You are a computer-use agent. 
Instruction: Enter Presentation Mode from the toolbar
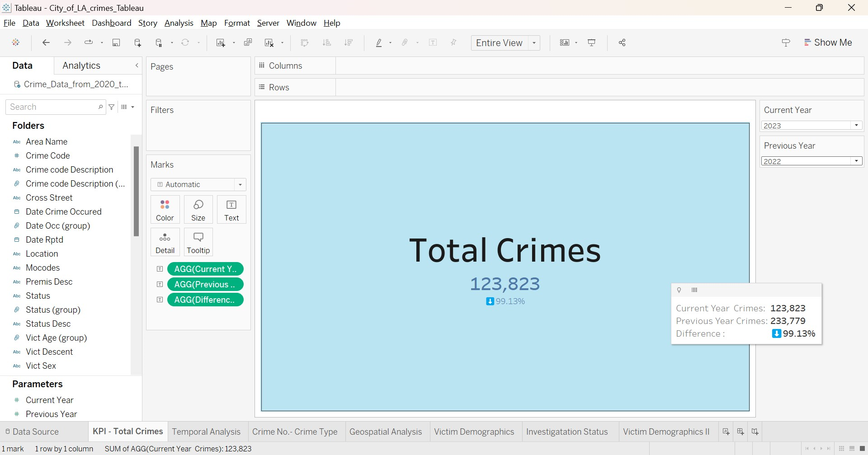[592, 42]
